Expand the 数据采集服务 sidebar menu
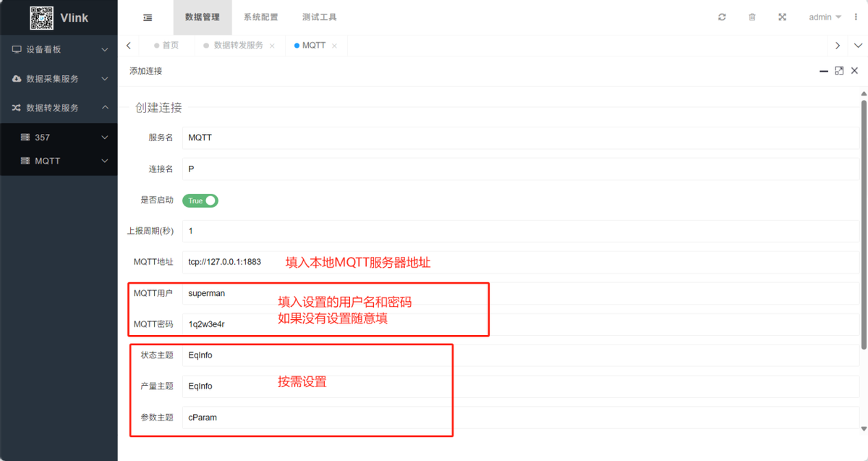This screenshot has height=461, width=868. tap(59, 78)
